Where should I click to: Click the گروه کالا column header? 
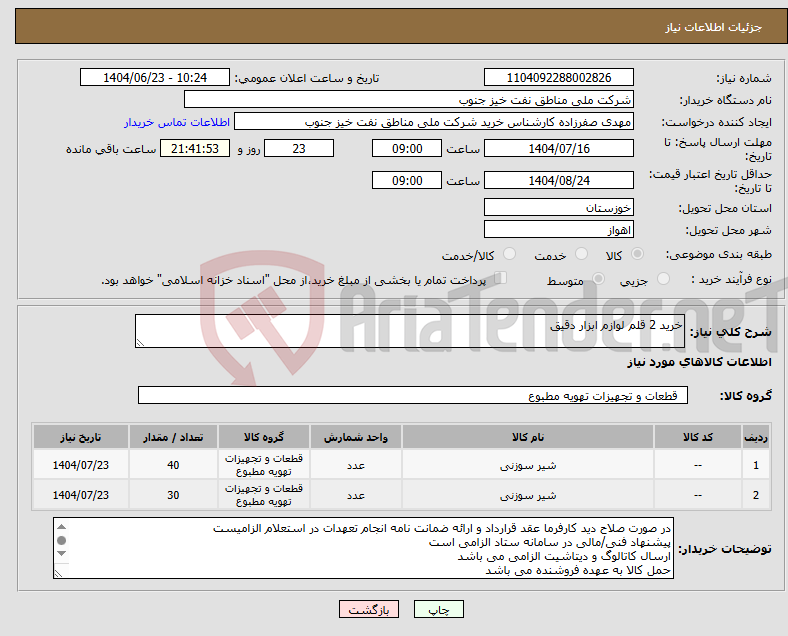[x=264, y=437]
